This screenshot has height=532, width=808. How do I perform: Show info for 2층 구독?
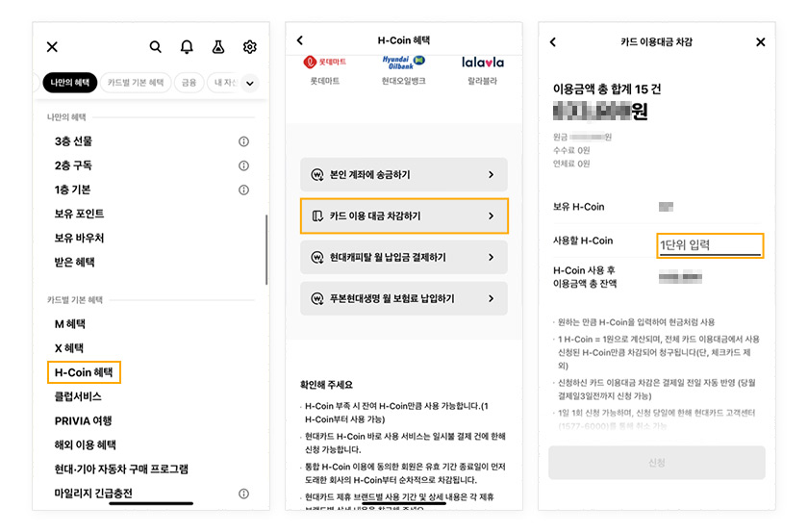tap(243, 165)
